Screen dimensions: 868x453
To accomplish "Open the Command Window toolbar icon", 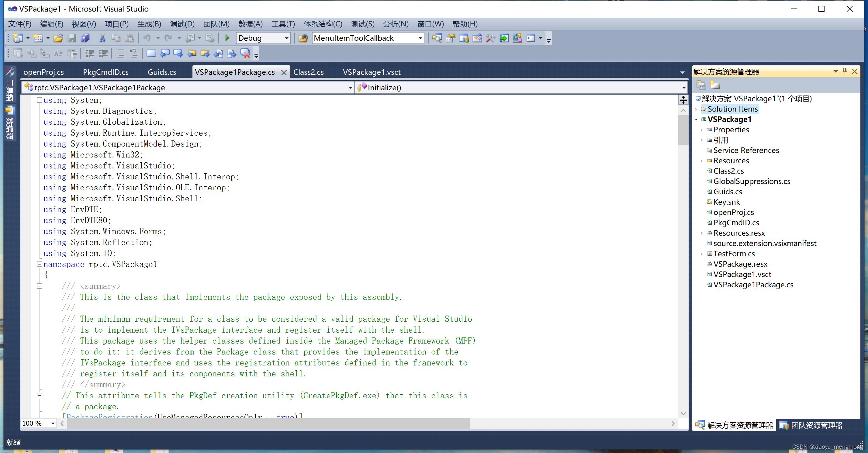I will tap(531, 38).
